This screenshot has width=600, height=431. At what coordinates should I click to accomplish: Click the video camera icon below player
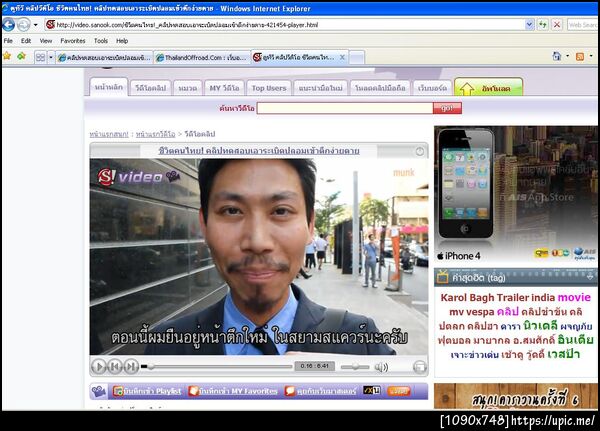click(x=98, y=391)
